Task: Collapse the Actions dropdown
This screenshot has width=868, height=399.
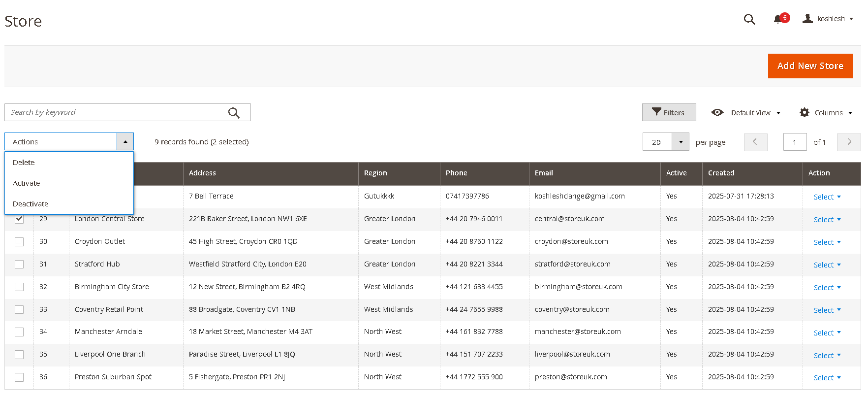Action: [125, 142]
